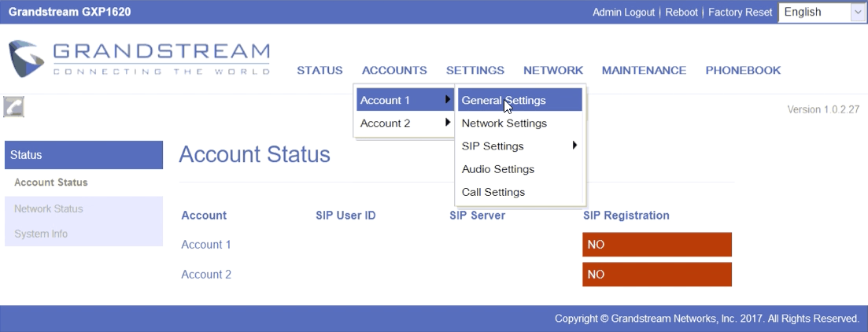Viewport: 868px width, 332px height.
Task: Open the ACCOUNTS menu
Action: pyautogui.click(x=394, y=70)
